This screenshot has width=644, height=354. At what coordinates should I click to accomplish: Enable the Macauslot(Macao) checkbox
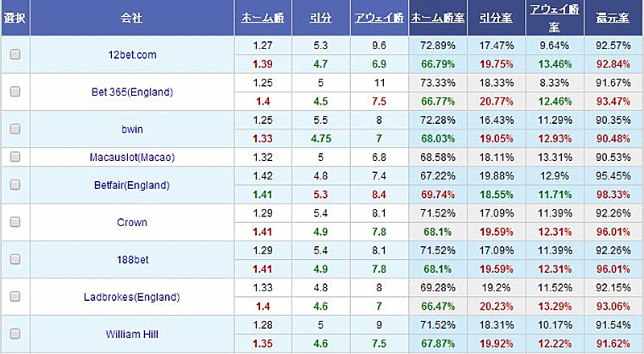point(15,156)
